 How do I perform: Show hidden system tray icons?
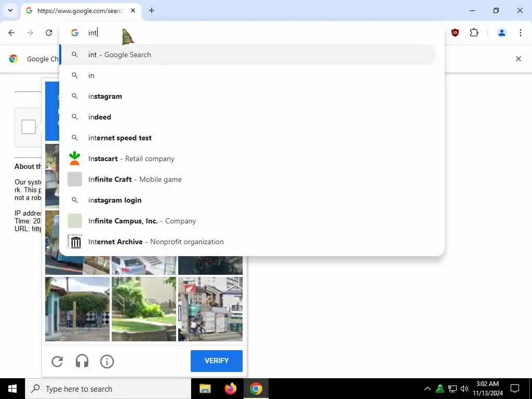(428, 389)
